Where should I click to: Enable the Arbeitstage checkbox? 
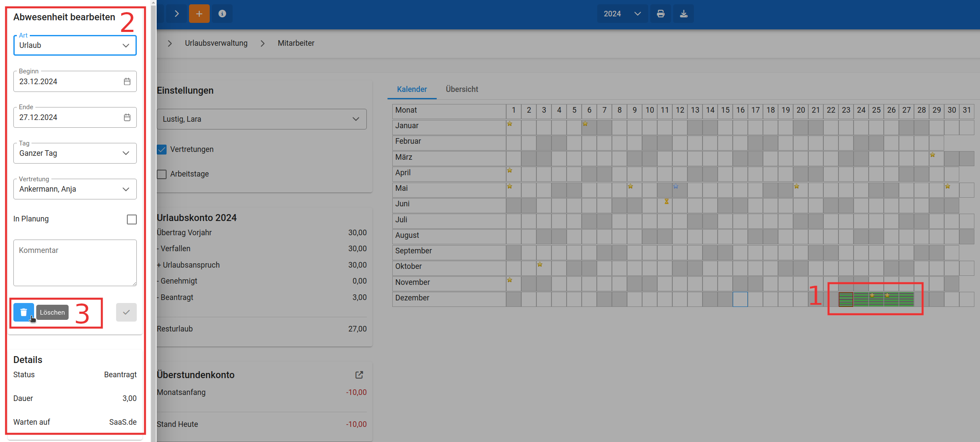tap(162, 174)
